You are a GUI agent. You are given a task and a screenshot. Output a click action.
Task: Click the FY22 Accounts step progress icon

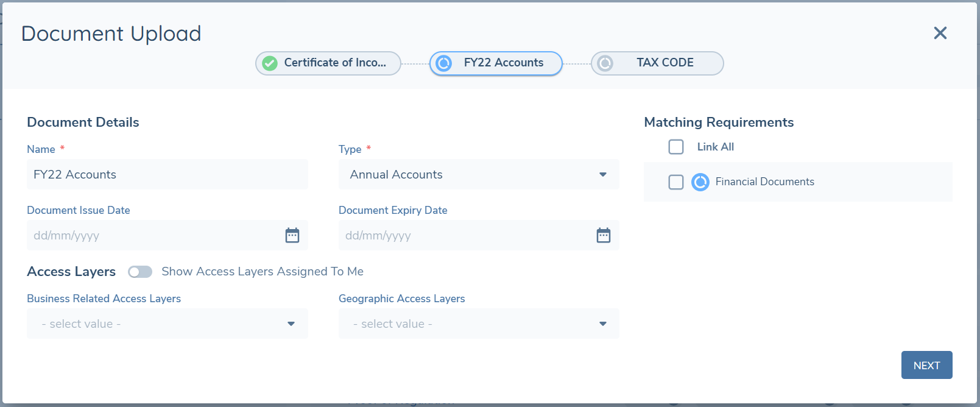[x=444, y=63]
